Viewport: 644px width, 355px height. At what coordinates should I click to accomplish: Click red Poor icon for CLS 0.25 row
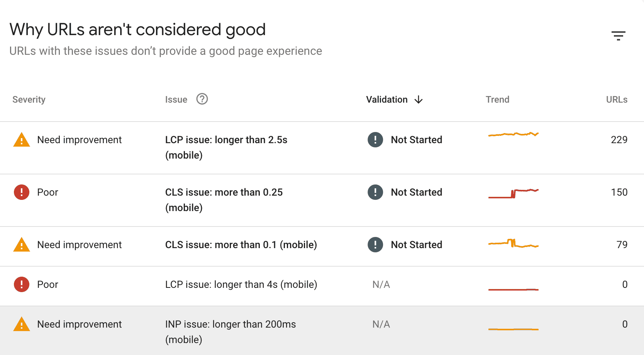click(x=22, y=192)
